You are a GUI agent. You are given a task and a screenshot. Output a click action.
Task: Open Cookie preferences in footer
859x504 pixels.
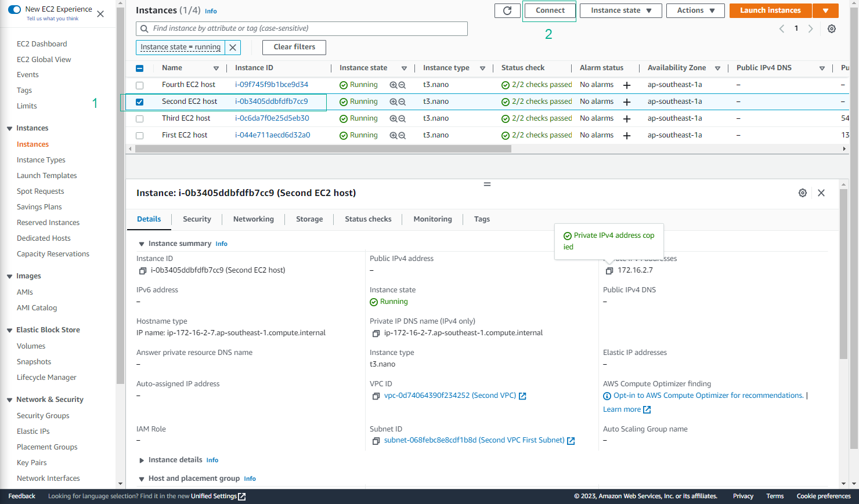[x=824, y=496]
